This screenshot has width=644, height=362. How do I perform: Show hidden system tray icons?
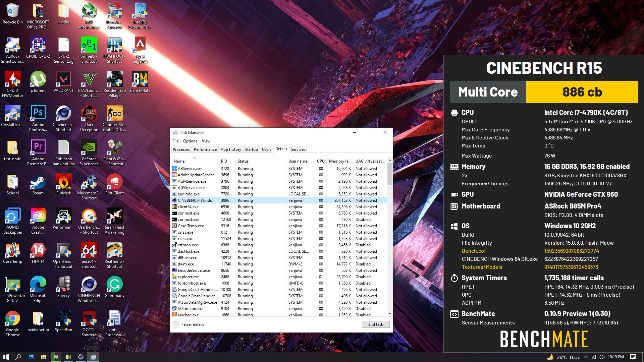coord(586,357)
